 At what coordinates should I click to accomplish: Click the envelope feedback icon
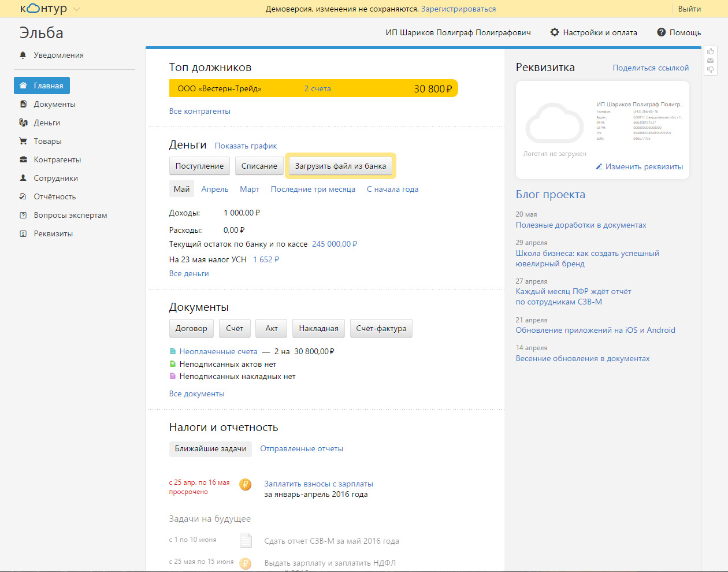(x=711, y=61)
